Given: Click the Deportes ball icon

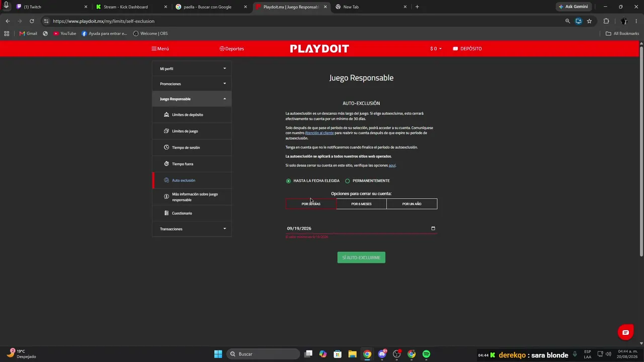Looking at the screenshot, I should tap(222, 49).
